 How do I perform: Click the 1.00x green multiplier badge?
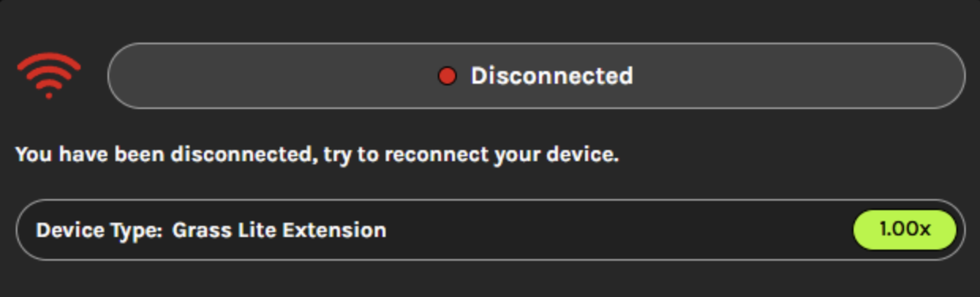pyautogui.click(x=905, y=230)
